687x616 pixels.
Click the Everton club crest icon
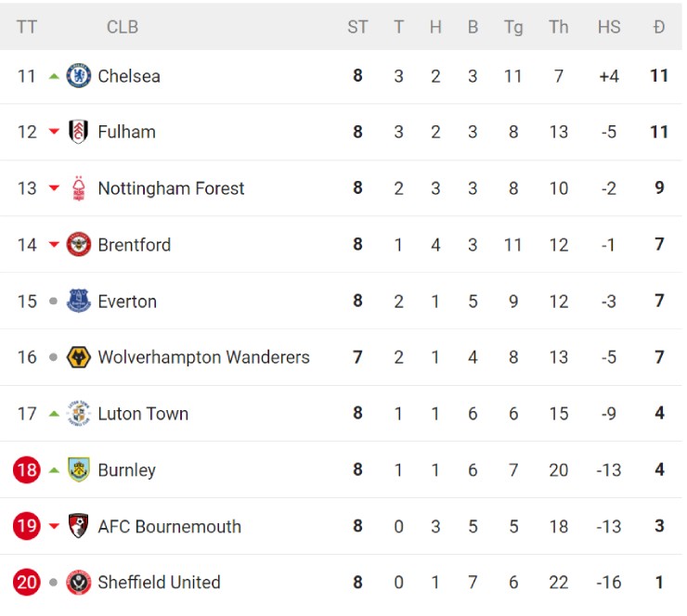pyautogui.click(x=79, y=302)
